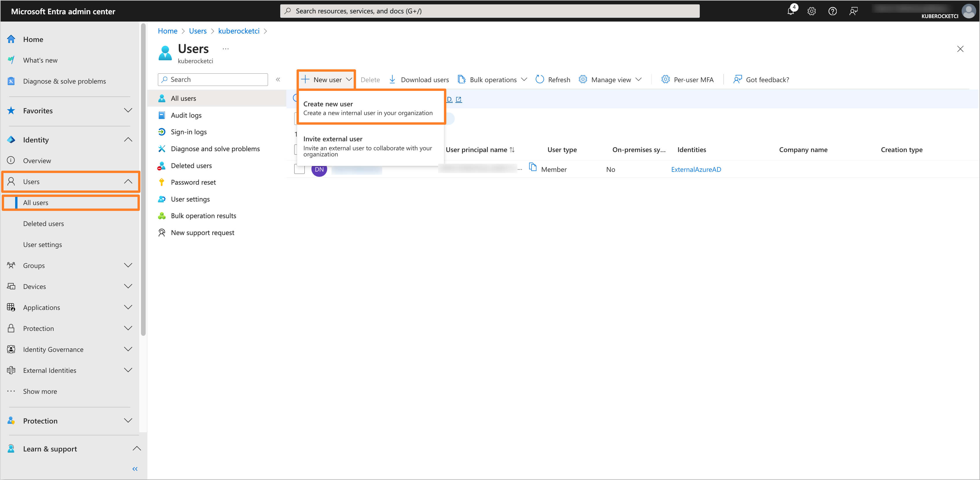The image size is (980, 480).
Task: Collapse the Users blade menu panel
Action: [x=278, y=80]
